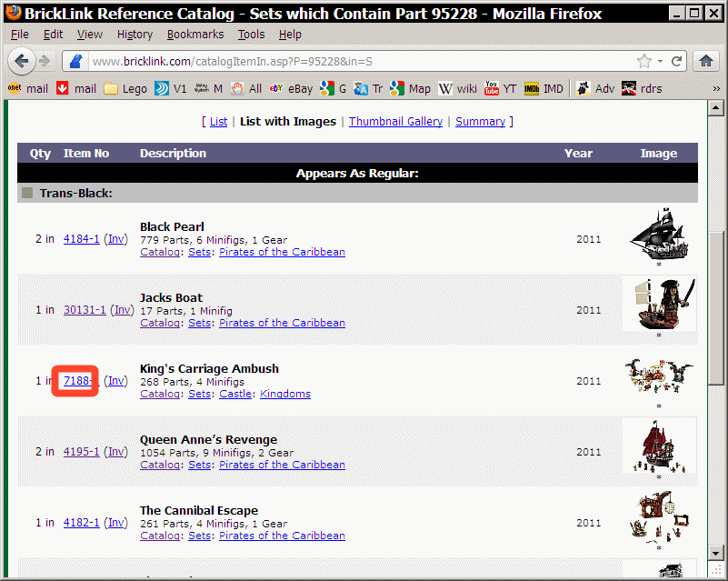Screen dimensions: 728x581
Task: Open the Home page icon
Action: (706, 61)
